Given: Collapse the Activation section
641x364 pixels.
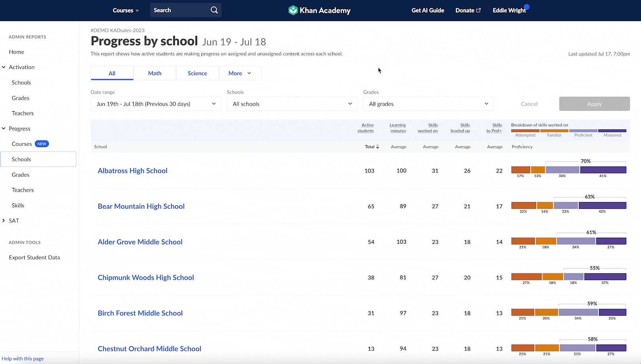Looking at the screenshot, I should coord(4,67).
